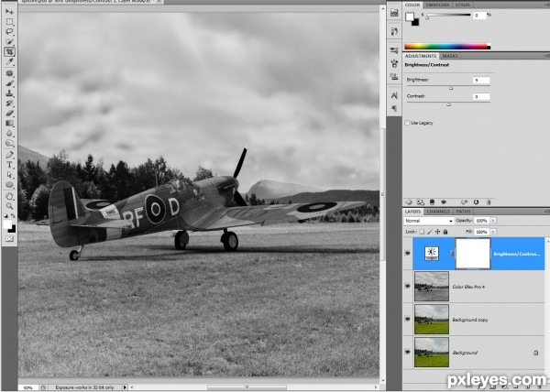The image size is (550, 392).
Task: Switch to the Styles tab
Action: tap(463, 5)
